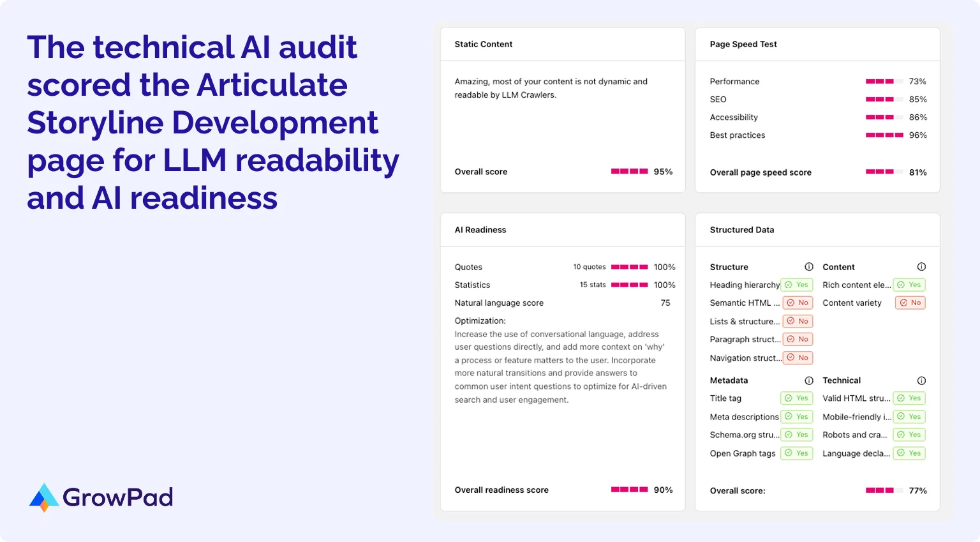Image resolution: width=980 pixels, height=542 pixels.
Task: Click the 'Overall page speed score' label
Action: pyautogui.click(x=761, y=172)
